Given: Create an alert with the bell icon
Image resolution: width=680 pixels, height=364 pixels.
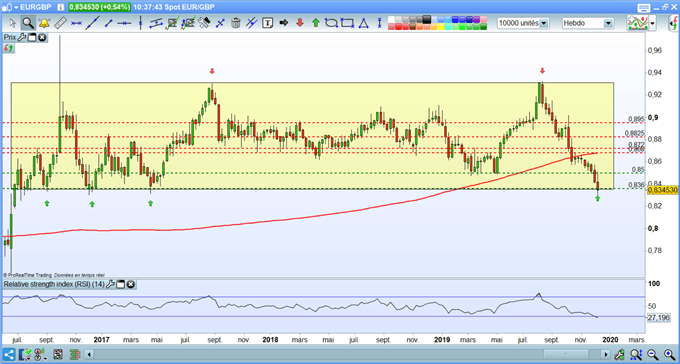Looking at the screenshot, I should pyautogui.click(x=44, y=23).
